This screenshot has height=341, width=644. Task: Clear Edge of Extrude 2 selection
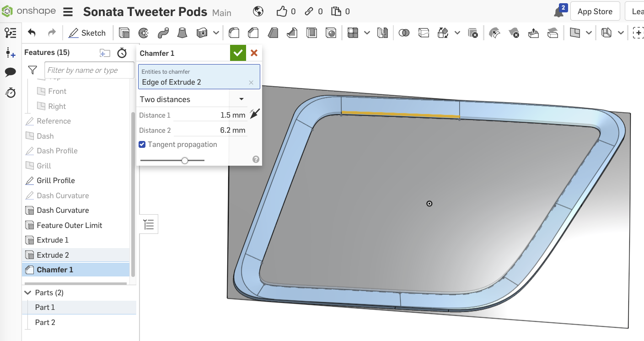(251, 82)
